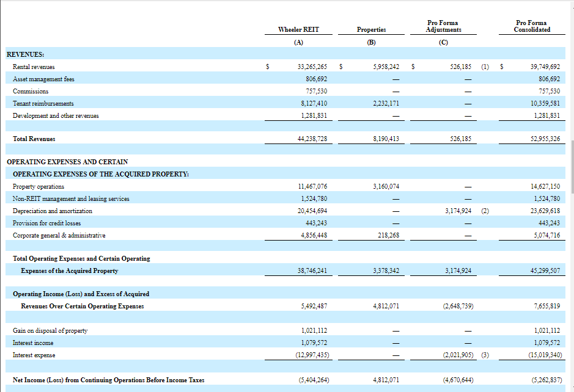Select the Asset management fees cell
Viewport: 574px width, 392px height.
pos(46,78)
